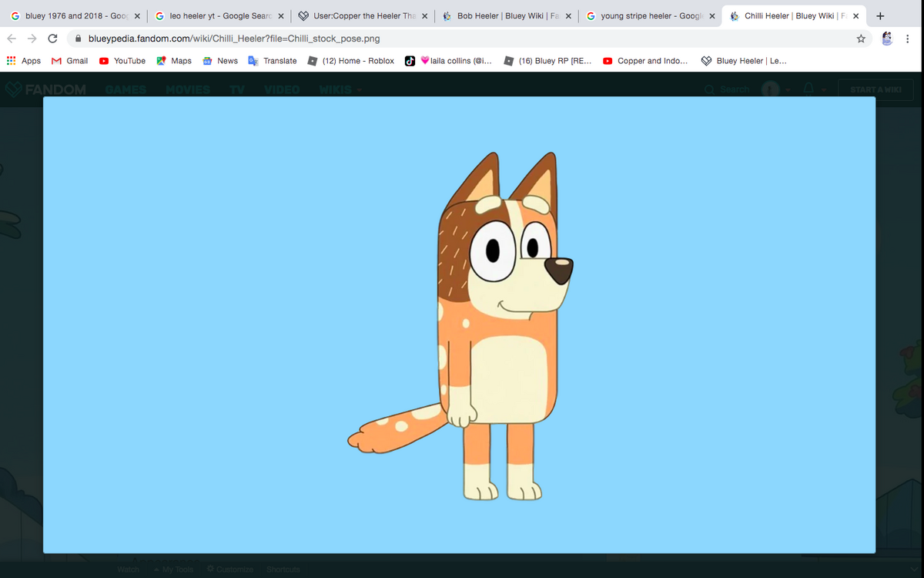Open the TV menu in Fandom header
The height and width of the screenshot is (578, 924).
pyautogui.click(x=237, y=89)
